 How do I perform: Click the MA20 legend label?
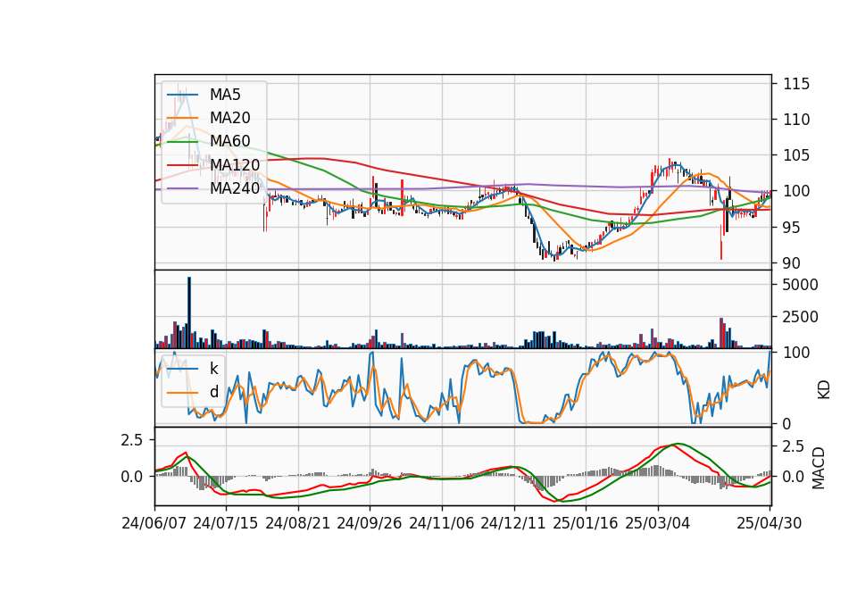[x=229, y=118]
